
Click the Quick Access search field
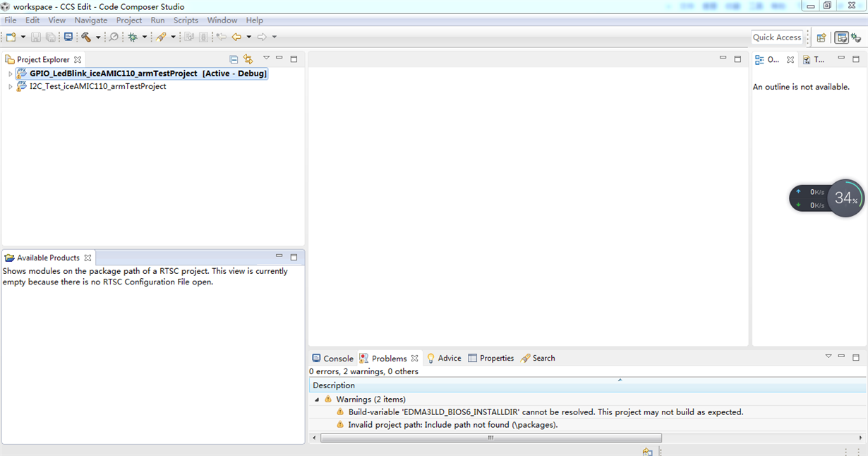point(777,37)
